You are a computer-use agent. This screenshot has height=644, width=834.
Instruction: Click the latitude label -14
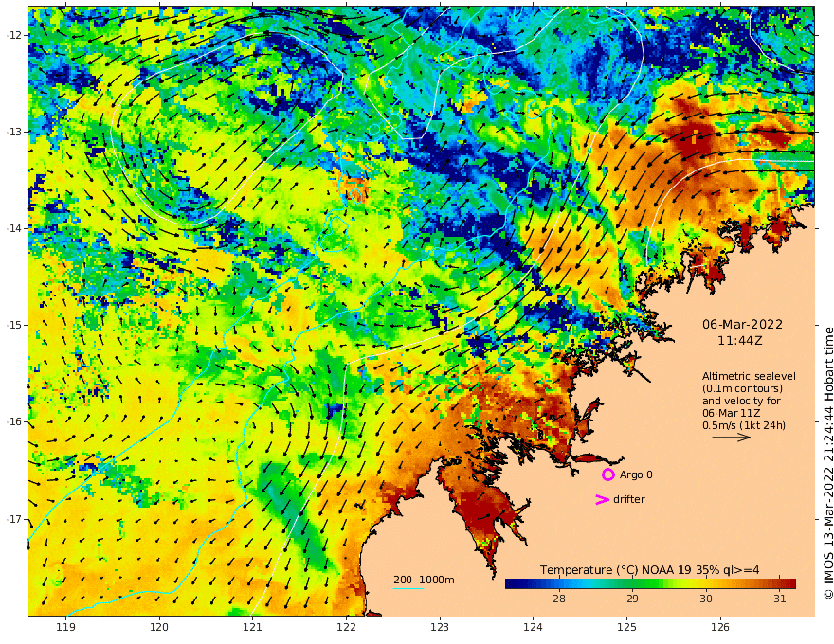pyautogui.click(x=14, y=228)
